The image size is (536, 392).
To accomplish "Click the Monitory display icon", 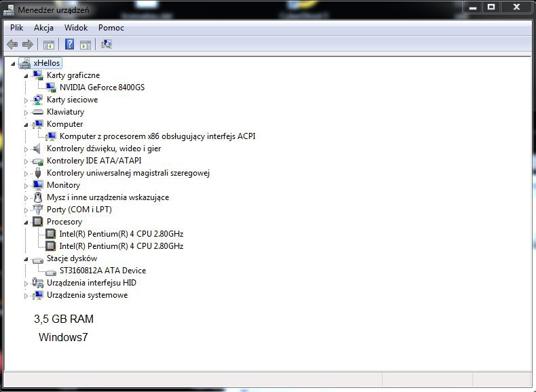I will tap(37, 185).
